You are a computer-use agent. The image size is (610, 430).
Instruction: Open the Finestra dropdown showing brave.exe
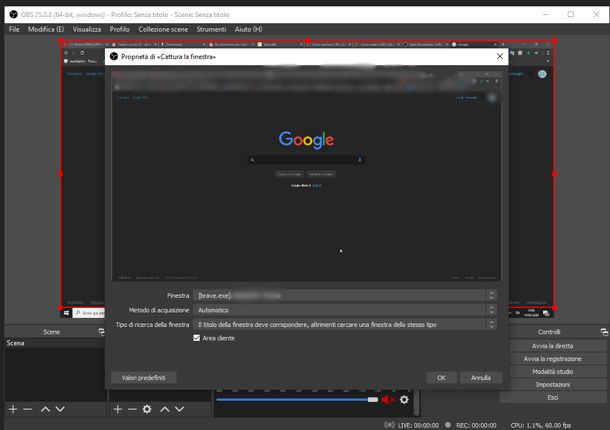click(345, 296)
